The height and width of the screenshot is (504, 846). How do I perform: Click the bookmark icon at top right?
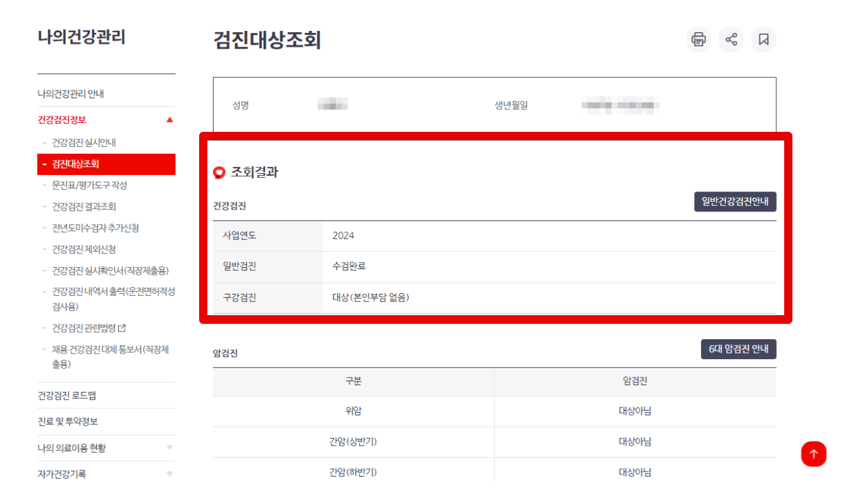pos(764,39)
